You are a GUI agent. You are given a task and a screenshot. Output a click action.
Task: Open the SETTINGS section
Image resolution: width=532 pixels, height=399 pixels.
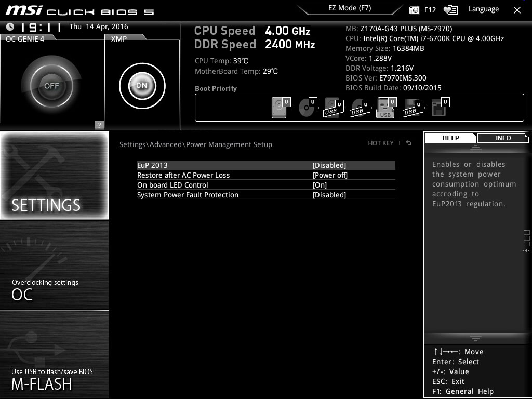[x=55, y=176]
